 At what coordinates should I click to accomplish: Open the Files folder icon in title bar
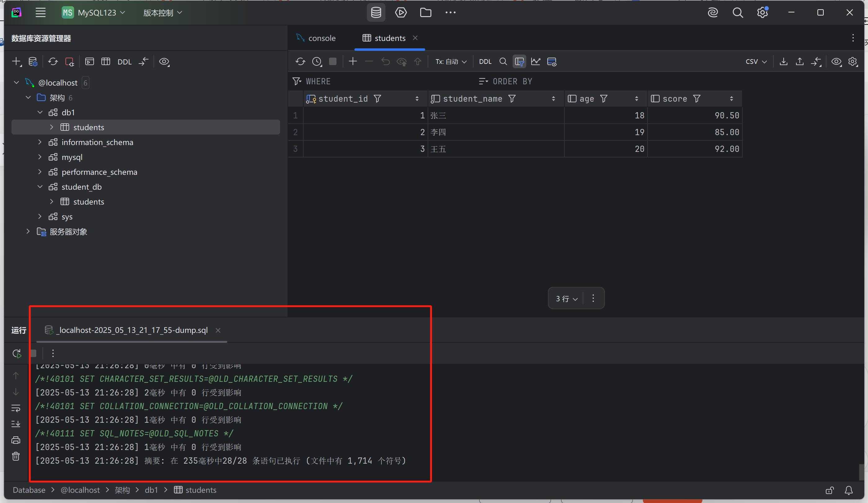click(x=426, y=13)
